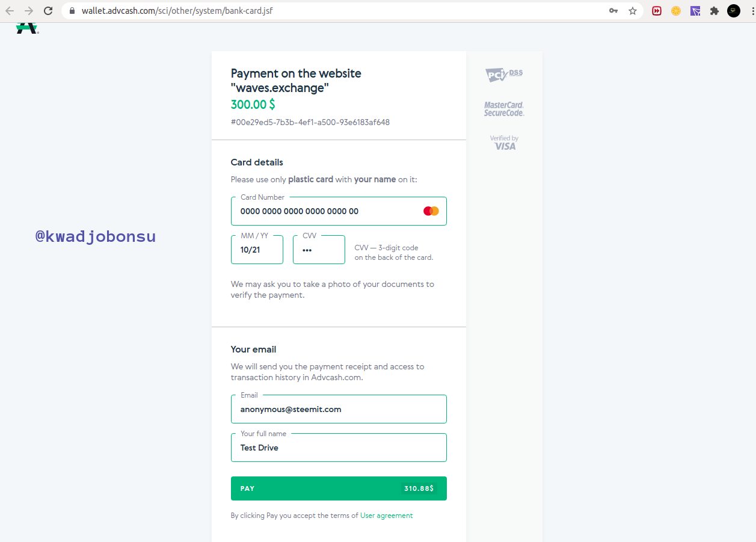Open the User agreement link

(x=387, y=516)
